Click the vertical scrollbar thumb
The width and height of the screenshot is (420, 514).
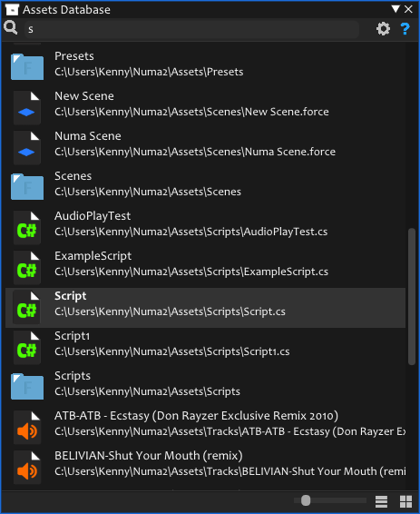pyautogui.click(x=412, y=296)
